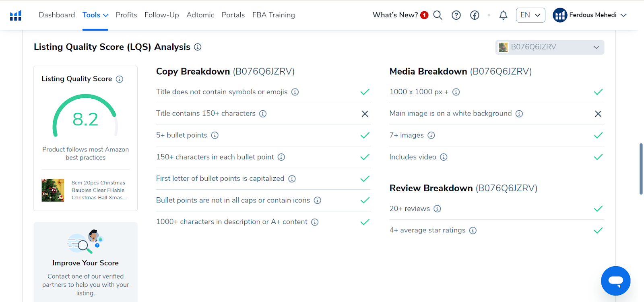Screen dimensions: 644x302
Task: Show info for 7+ images
Action: [431, 135]
